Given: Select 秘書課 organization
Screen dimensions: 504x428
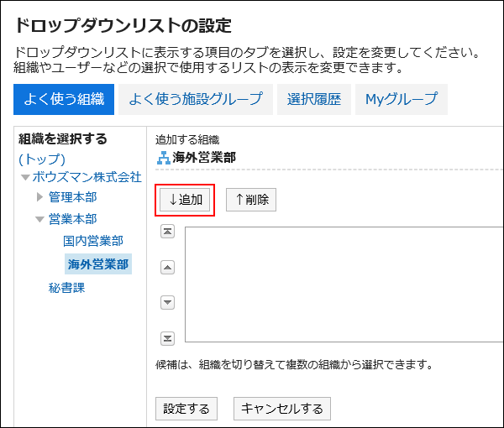Looking at the screenshot, I should pos(66,288).
